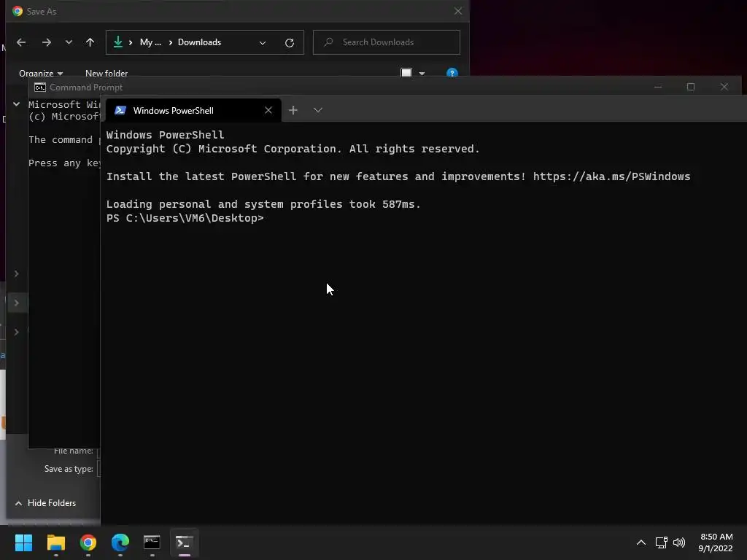
Task: Open help in Save As dialog
Action: [452, 73]
